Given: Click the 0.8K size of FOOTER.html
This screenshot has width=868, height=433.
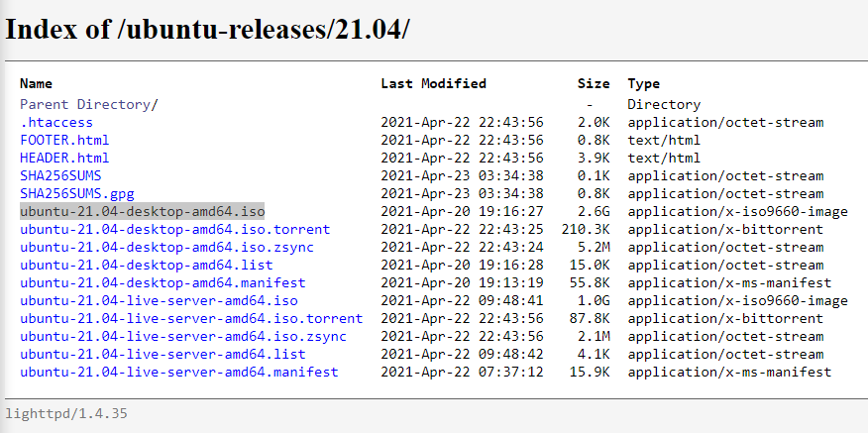Looking at the screenshot, I should tap(594, 140).
